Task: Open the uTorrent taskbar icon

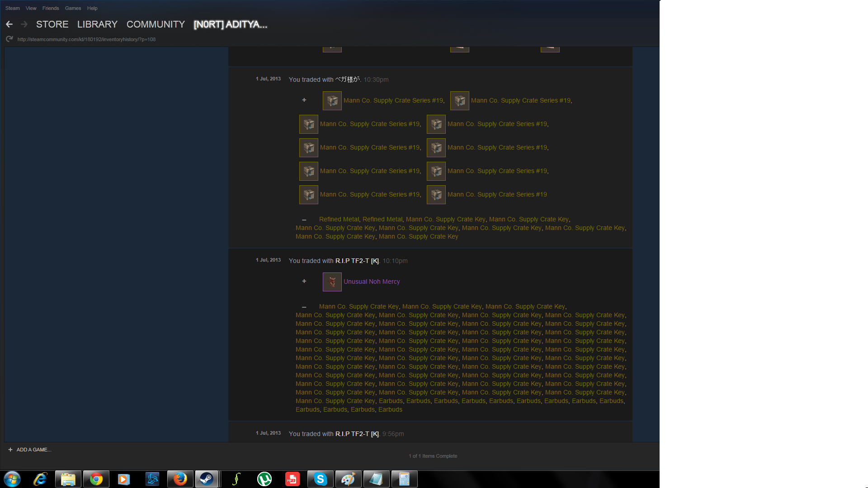Action: (264, 479)
